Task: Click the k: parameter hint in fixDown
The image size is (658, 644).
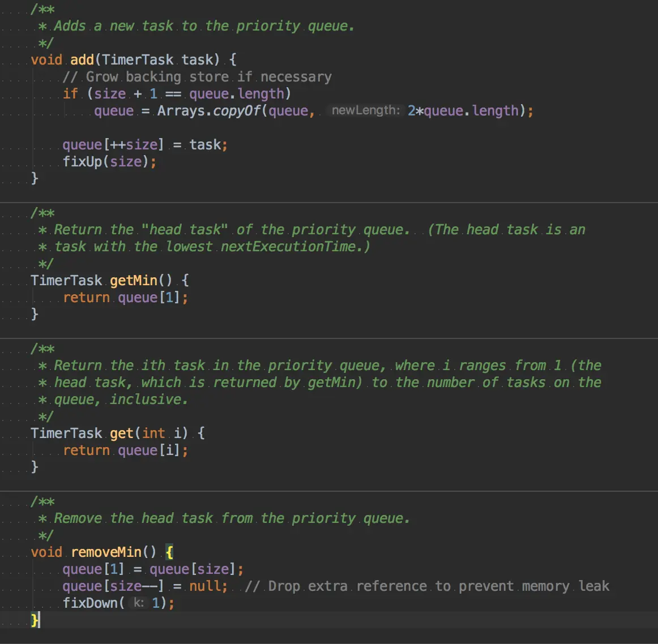Action: (138, 603)
